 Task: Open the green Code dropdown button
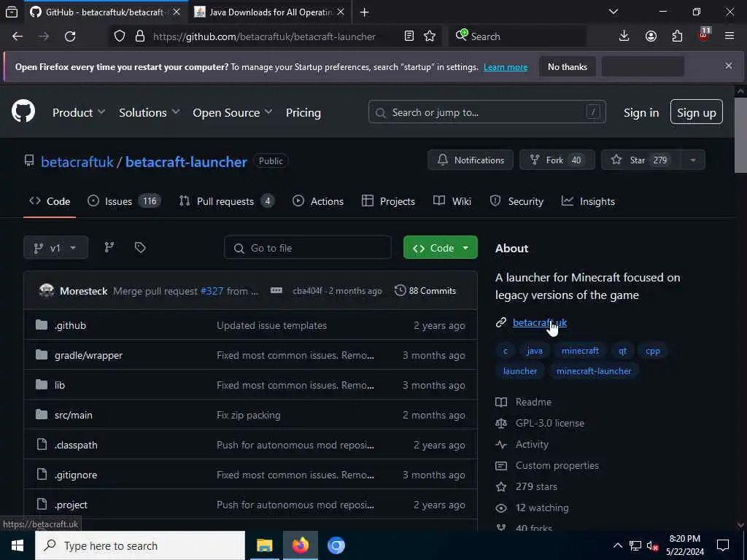tap(440, 248)
